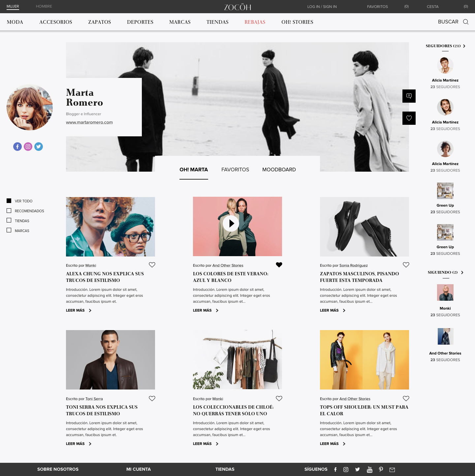Click Leer Más arrow for Zapatos Masculinos article
Image resolution: width=475 pixels, height=476 pixels.
click(x=344, y=310)
